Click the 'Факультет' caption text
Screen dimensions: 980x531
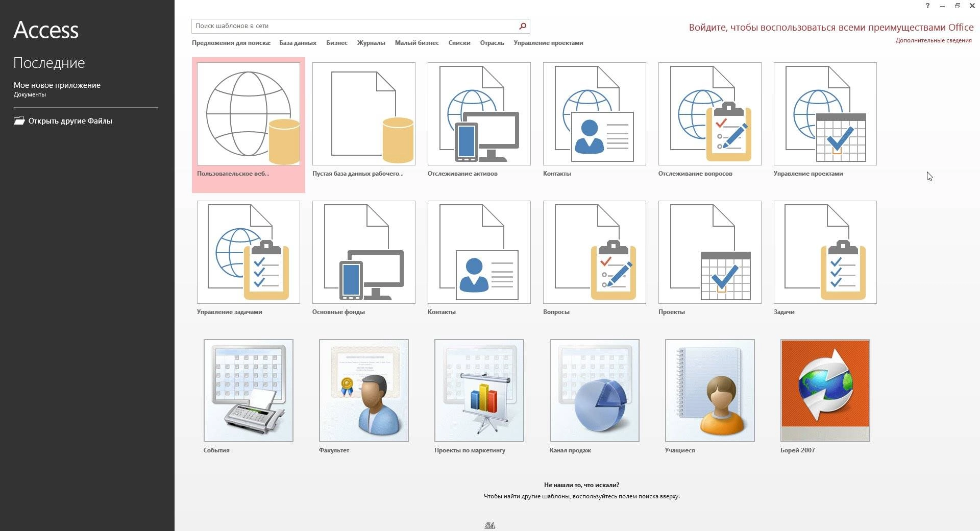tap(334, 450)
